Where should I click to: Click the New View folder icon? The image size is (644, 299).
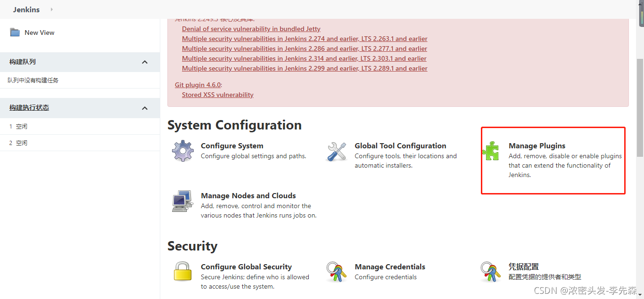click(x=15, y=32)
